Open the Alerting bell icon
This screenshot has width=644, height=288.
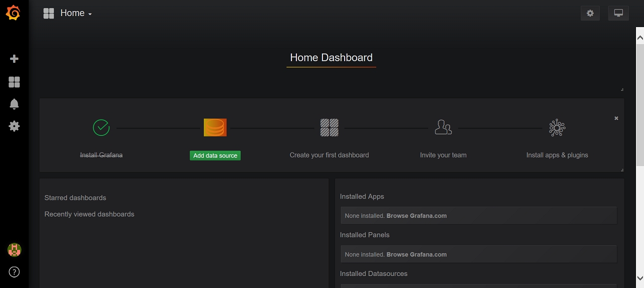(14, 104)
